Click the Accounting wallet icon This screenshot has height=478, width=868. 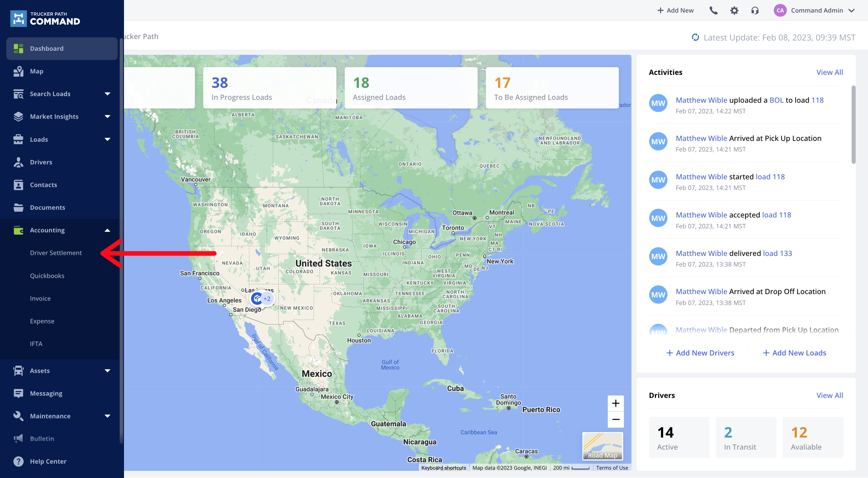(19, 230)
